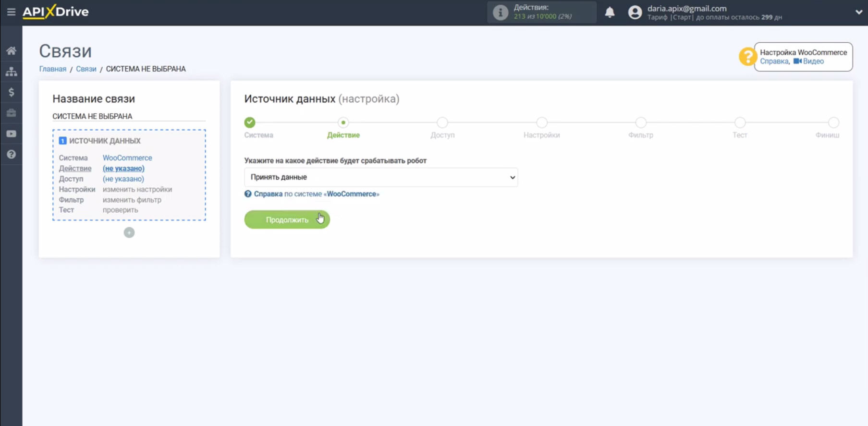Go to Главная breadcrumb
The height and width of the screenshot is (426, 868).
pos(53,69)
